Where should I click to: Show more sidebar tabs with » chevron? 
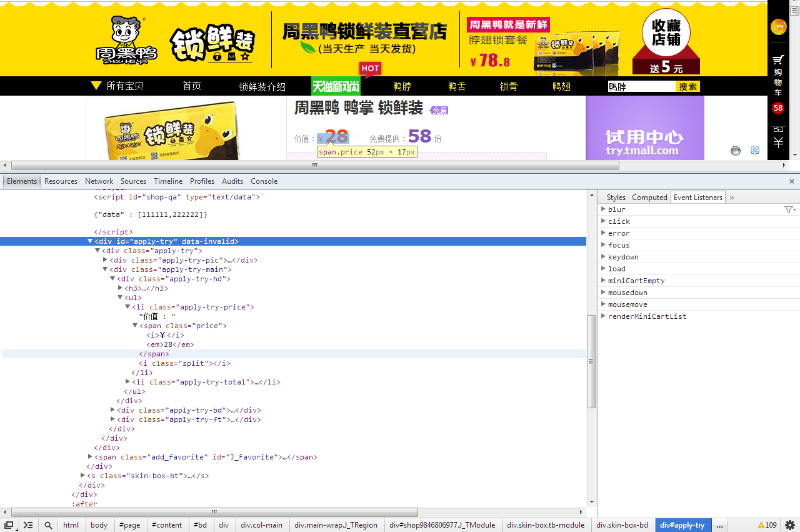732,198
